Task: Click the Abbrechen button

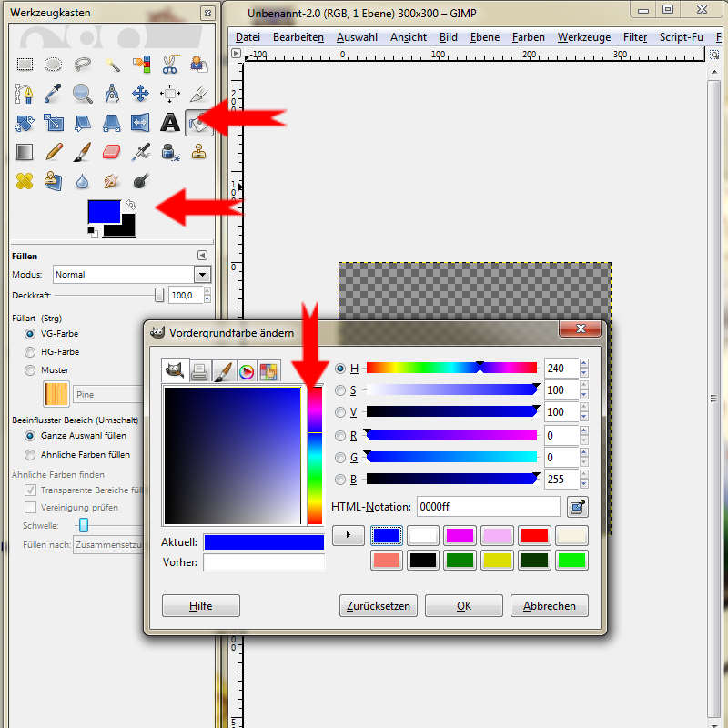Action: 550,606
